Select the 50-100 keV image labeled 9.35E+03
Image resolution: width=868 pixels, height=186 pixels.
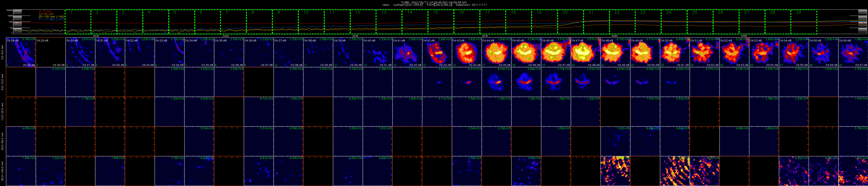(x=793, y=171)
